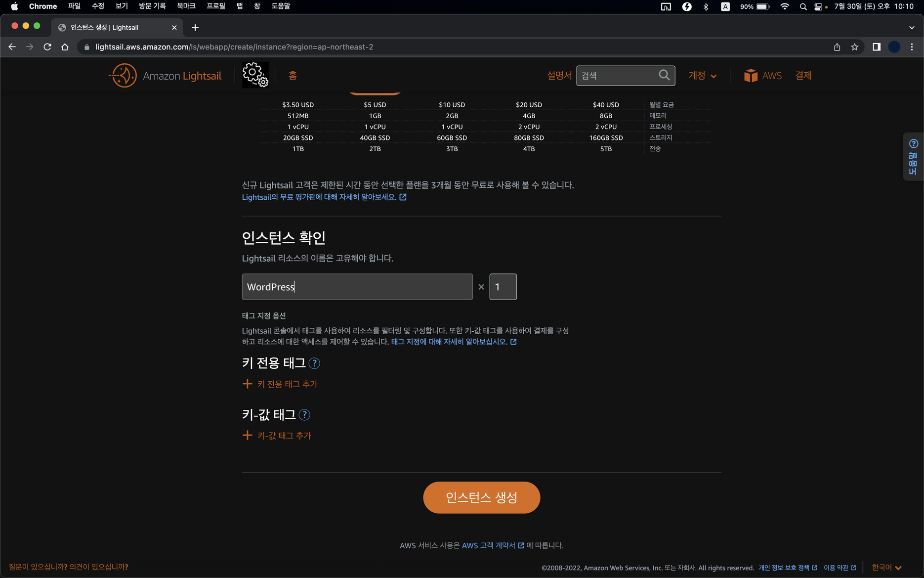
Task: Click the search magnifier icon in Lightsail header
Action: tap(664, 75)
